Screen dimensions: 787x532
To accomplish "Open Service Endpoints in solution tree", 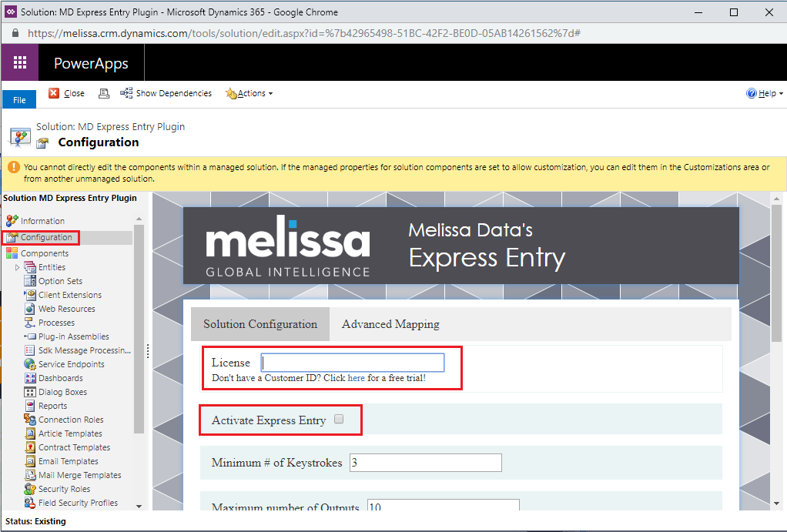I will coord(71,364).
